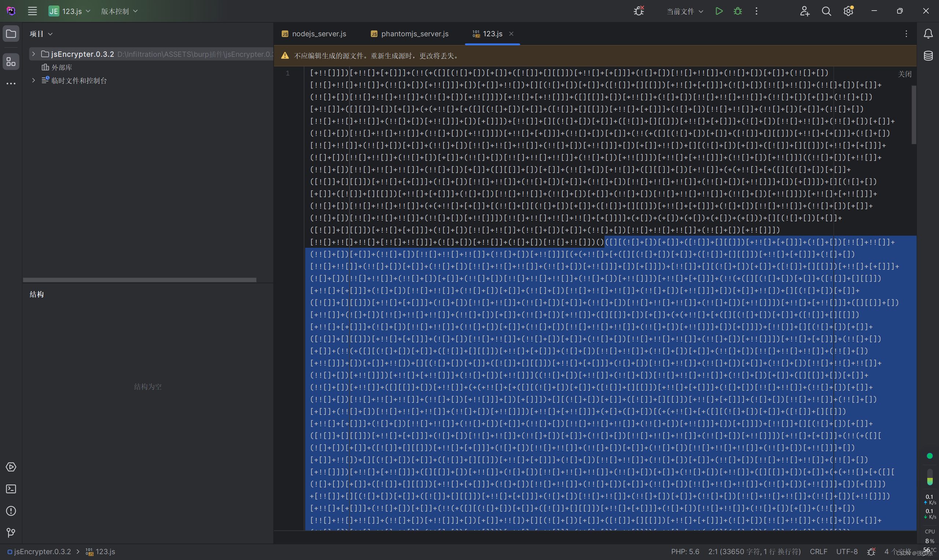Image resolution: width=939 pixels, height=560 pixels.
Task: Open the main hamburger menu
Action: (x=33, y=11)
